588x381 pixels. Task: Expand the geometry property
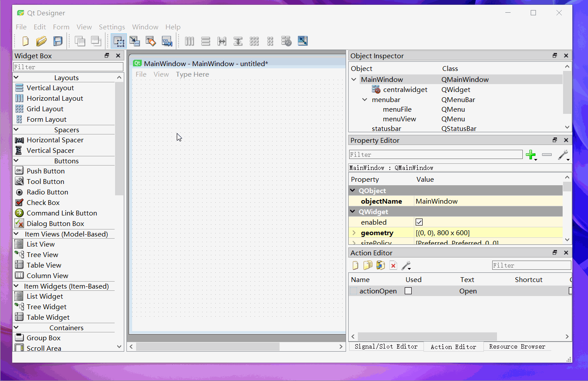(x=354, y=233)
